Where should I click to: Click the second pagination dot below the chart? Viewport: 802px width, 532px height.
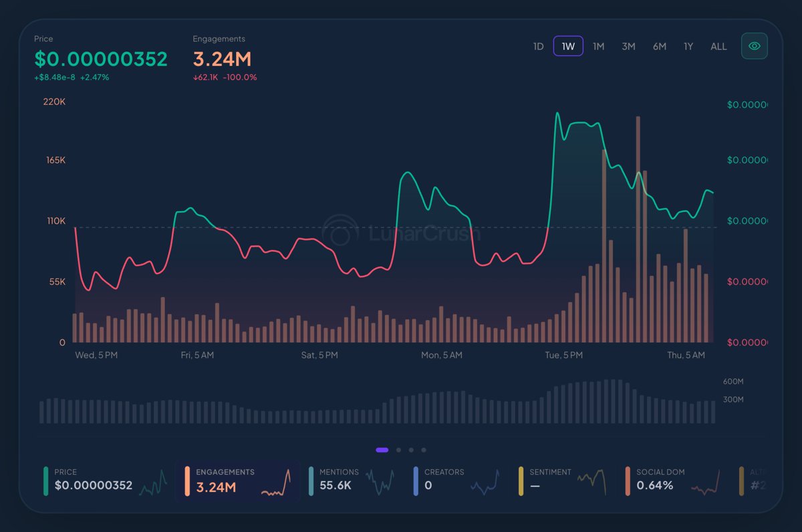398,450
